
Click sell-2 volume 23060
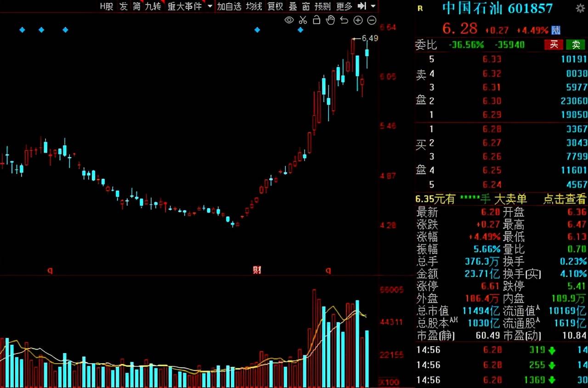574,101
